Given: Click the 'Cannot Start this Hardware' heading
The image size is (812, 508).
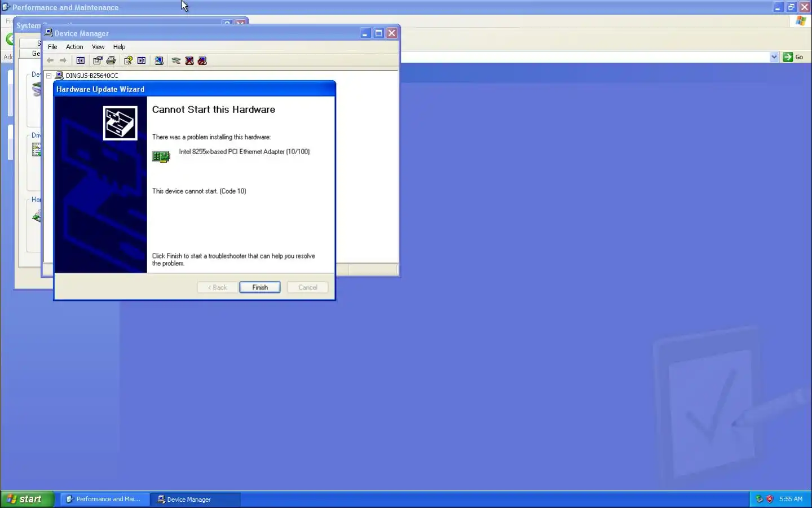Looking at the screenshot, I should click(x=214, y=110).
